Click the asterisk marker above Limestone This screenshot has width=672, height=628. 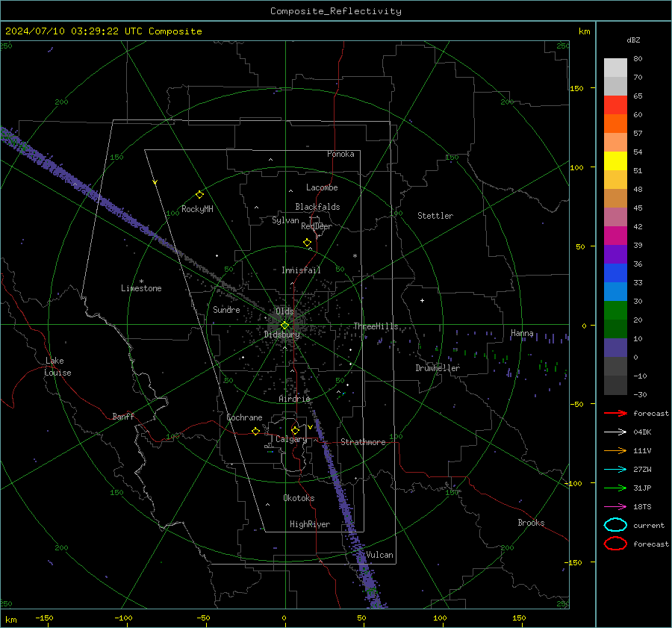pos(141,282)
